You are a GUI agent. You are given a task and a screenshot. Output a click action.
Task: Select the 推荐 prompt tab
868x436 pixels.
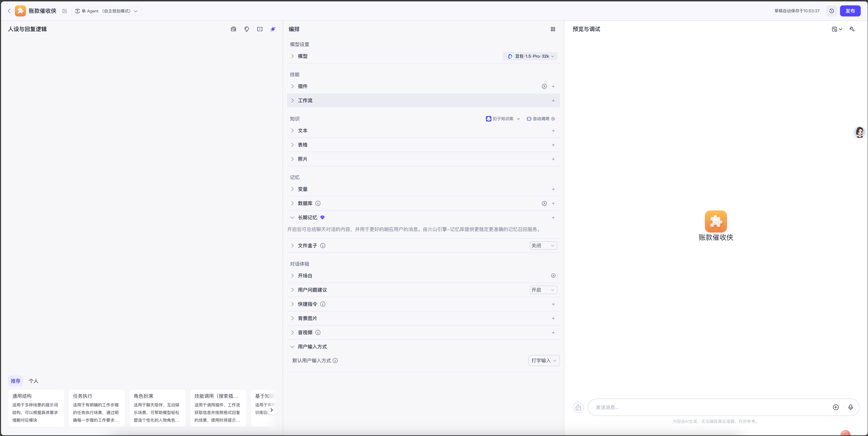pyautogui.click(x=16, y=381)
